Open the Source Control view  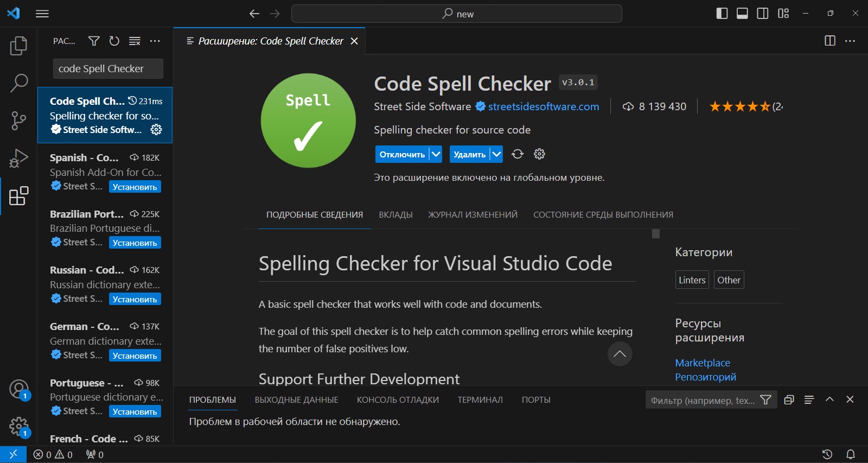pyautogui.click(x=18, y=120)
